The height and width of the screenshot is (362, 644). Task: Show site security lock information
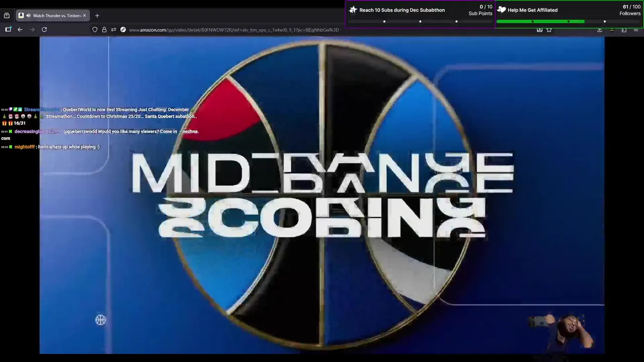[x=104, y=30]
